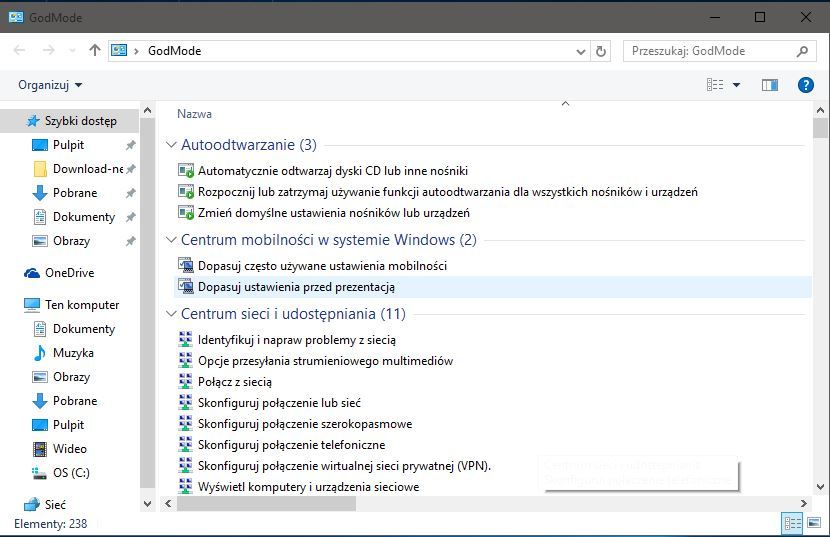This screenshot has width=830, height=537.
Task: Click icon of Identyfikuj i napraw problemy
Action: pyautogui.click(x=186, y=339)
